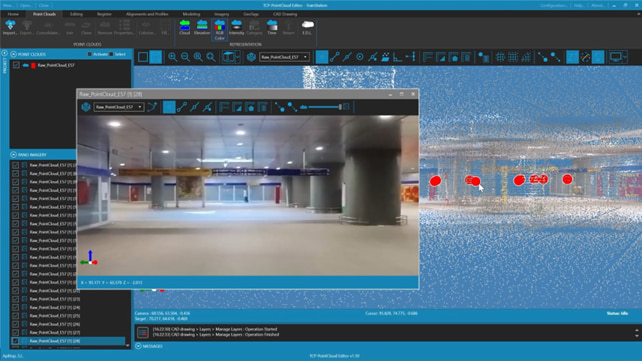Select the last highlighted pano image entry

click(68, 341)
